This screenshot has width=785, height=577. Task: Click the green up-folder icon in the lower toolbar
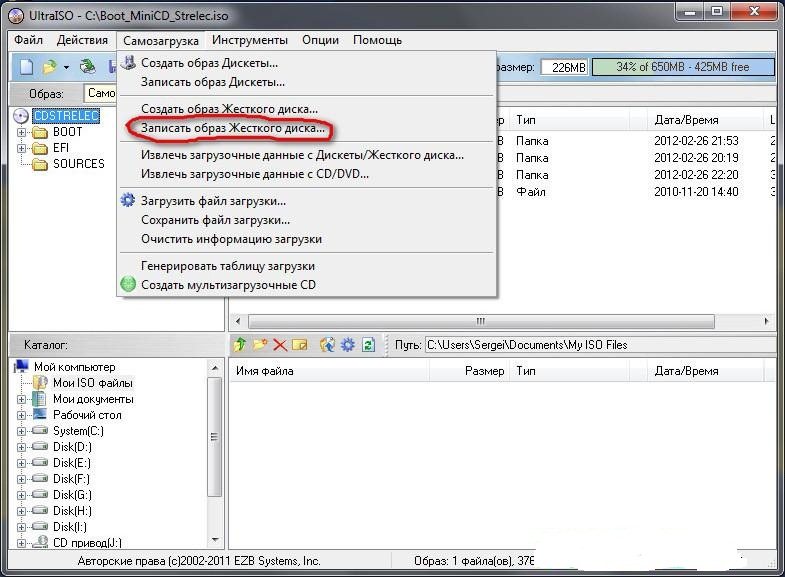tap(240, 345)
